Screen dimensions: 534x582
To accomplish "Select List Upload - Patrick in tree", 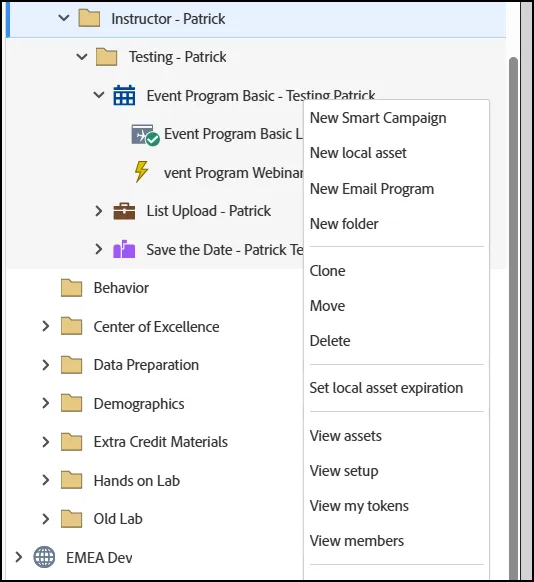I will 209,211.
